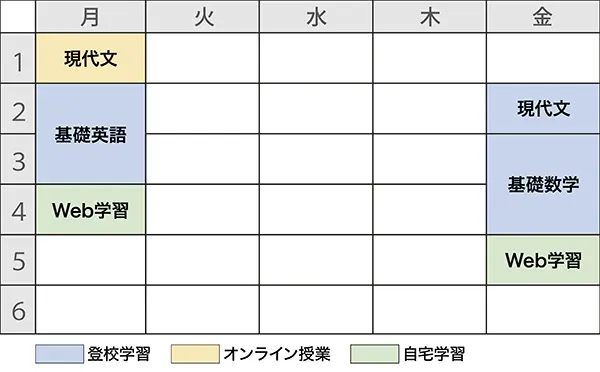Viewport: 600px width, 372px height.
Task: Click the yellow 現代文 cell on Monday
Action: (91, 58)
